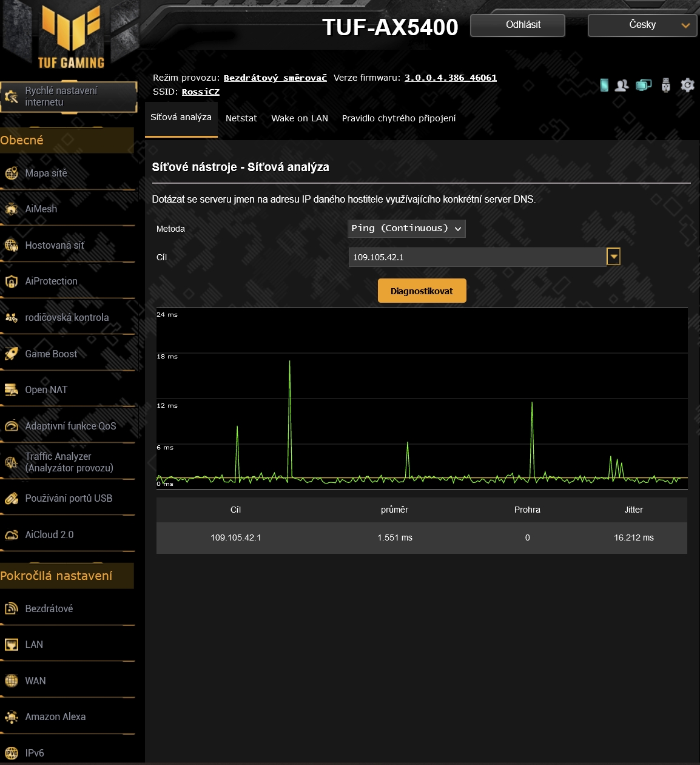Open WAN settings globe icon
Viewport: 700px width, 765px height.
point(12,681)
